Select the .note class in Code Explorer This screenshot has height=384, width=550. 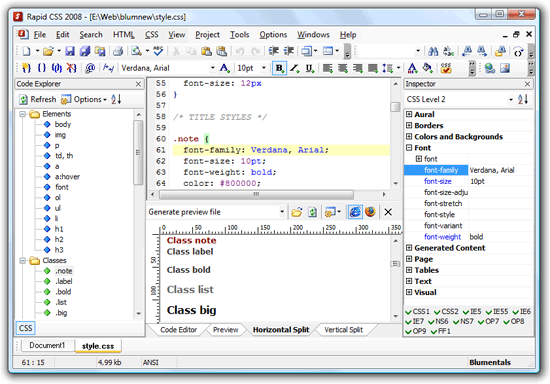(x=63, y=271)
